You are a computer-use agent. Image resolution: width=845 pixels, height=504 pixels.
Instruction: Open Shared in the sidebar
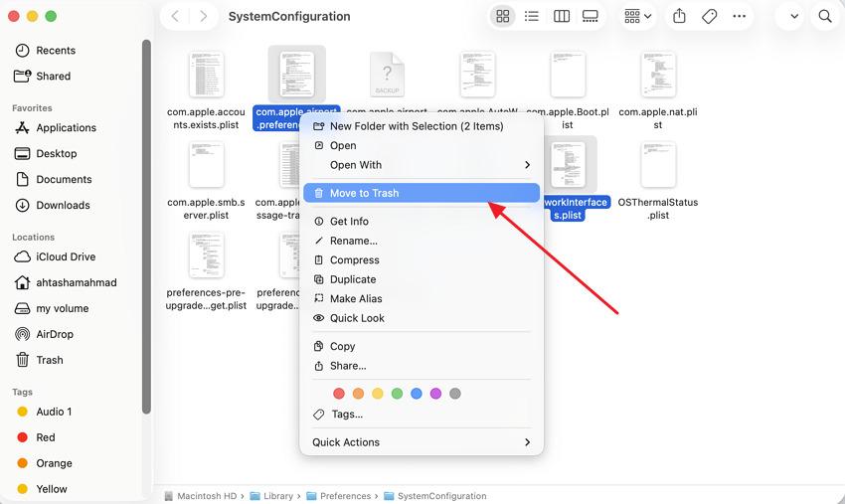coord(42,76)
